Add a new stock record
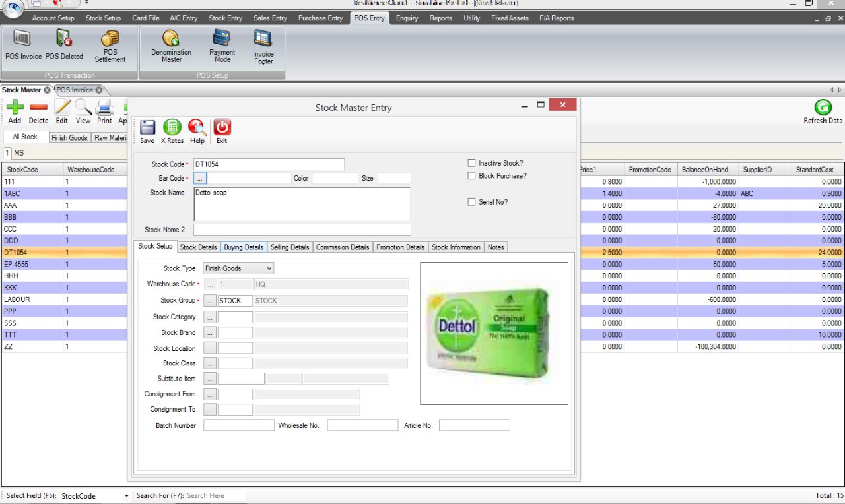The height and width of the screenshot is (504, 845). pyautogui.click(x=15, y=111)
